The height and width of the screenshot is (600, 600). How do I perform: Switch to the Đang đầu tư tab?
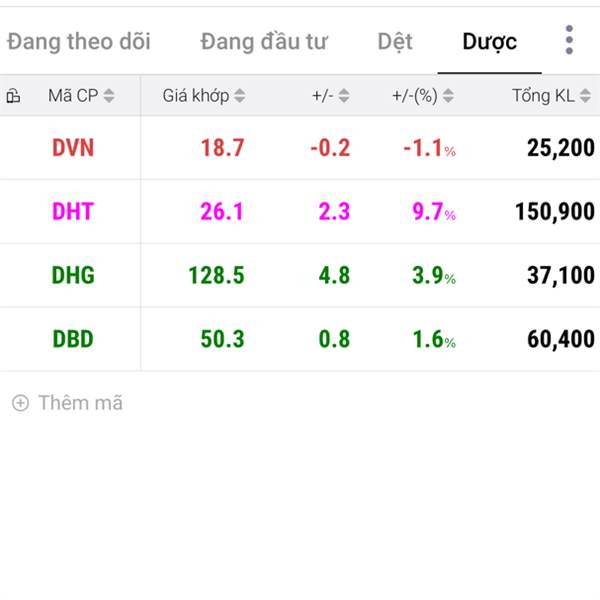point(264,41)
